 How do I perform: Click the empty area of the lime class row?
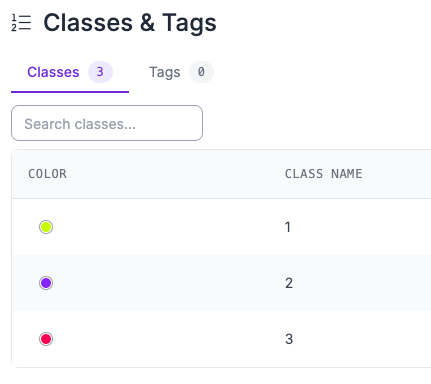pyautogui.click(x=167, y=227)
